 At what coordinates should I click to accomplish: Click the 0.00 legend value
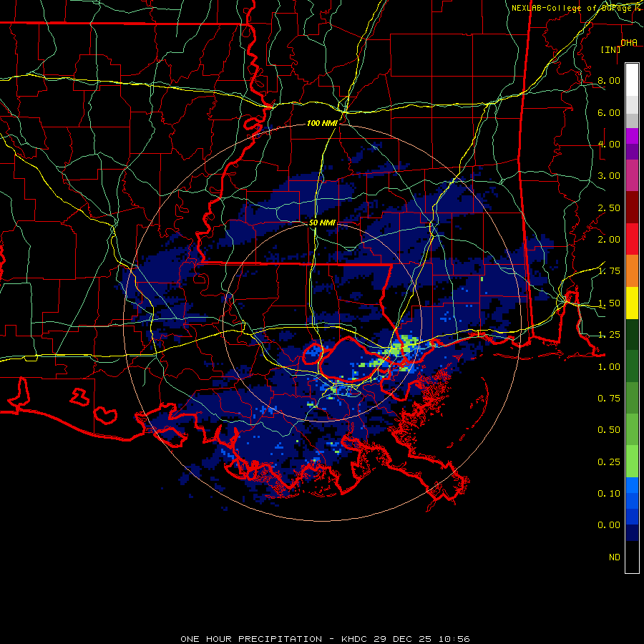point(609,525)
